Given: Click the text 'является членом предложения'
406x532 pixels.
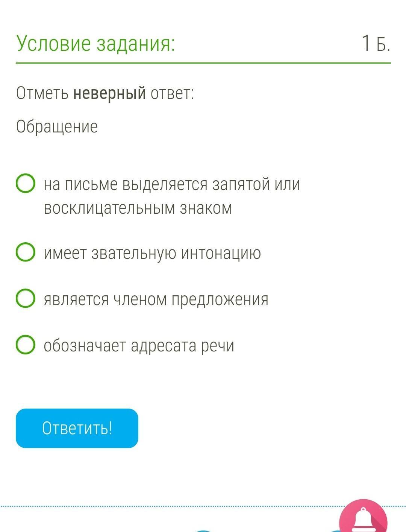Looking at the screenshot, I should click(156, 299).
